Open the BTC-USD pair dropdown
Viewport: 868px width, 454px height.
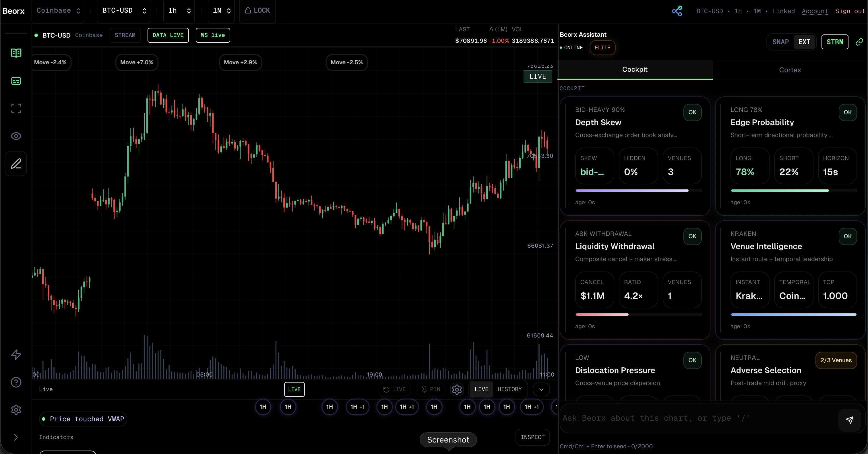tap(124, 10)
